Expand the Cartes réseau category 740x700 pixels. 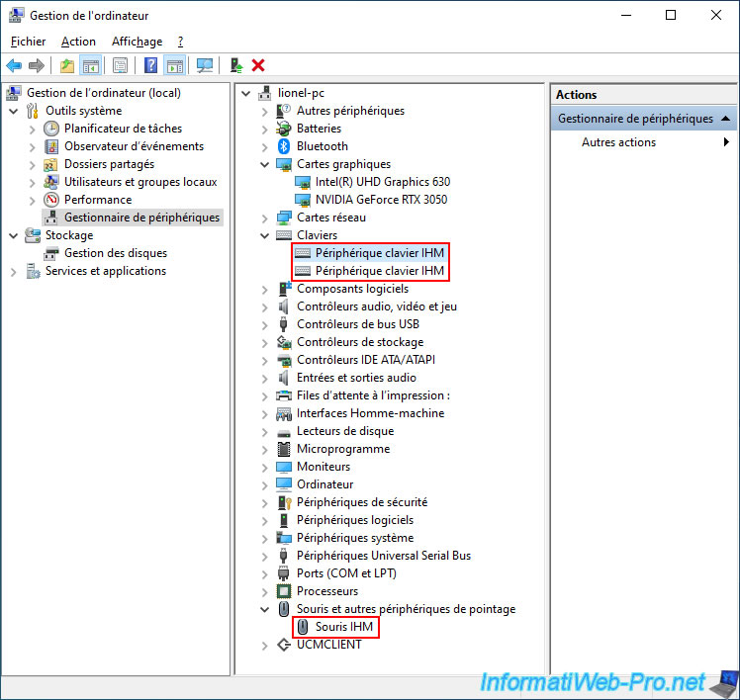tap(264, 218)
